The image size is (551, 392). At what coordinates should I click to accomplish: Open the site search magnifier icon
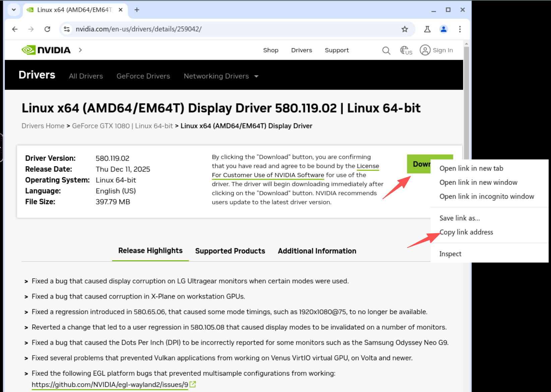[x=386, y=50]
